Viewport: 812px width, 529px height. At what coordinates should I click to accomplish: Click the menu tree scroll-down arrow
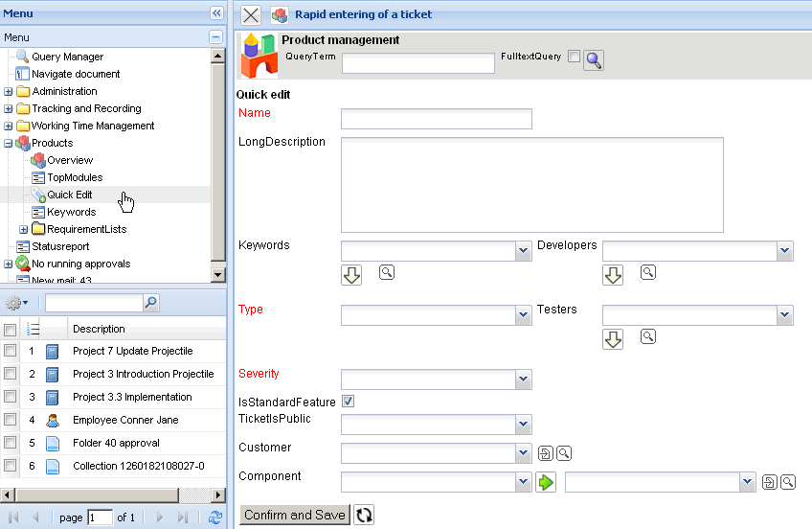click(218, 275)
